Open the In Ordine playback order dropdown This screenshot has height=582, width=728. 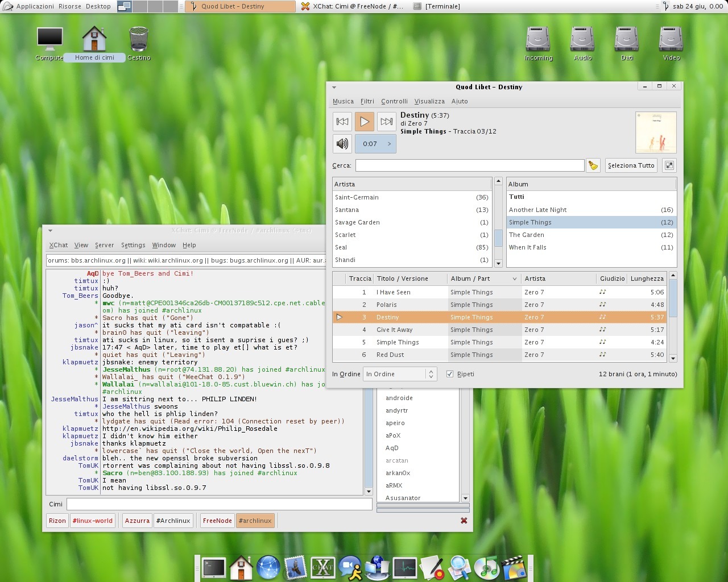click(400, 374)
